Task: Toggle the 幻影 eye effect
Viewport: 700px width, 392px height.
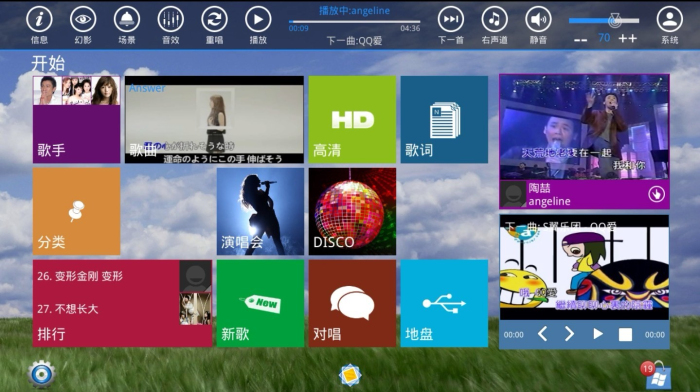Action: click(83, 20)
